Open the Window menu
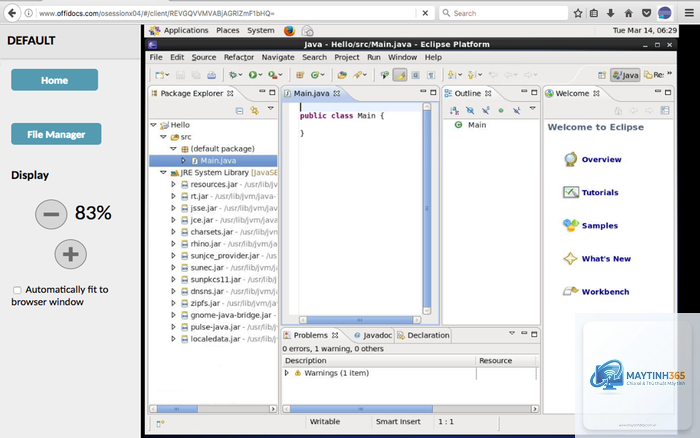Screen dimensions: 700x438 pyautogui.click(x=402, y=57)
